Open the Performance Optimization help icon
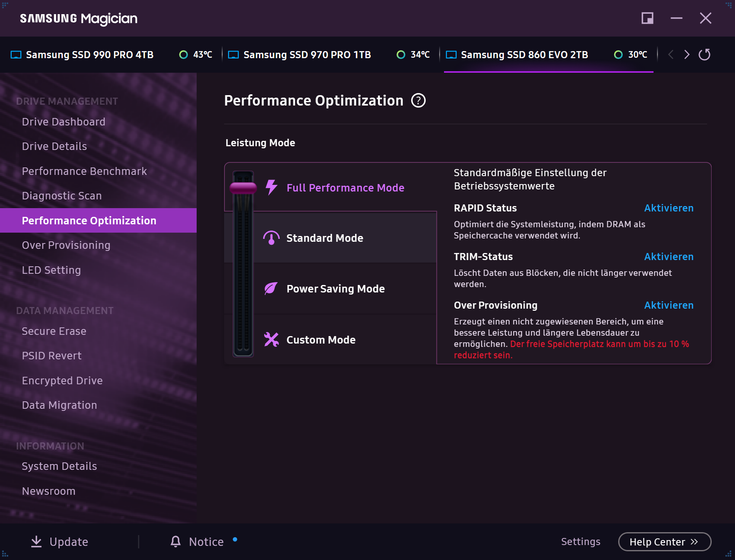 pyautogui.click(x=418, y=101)
